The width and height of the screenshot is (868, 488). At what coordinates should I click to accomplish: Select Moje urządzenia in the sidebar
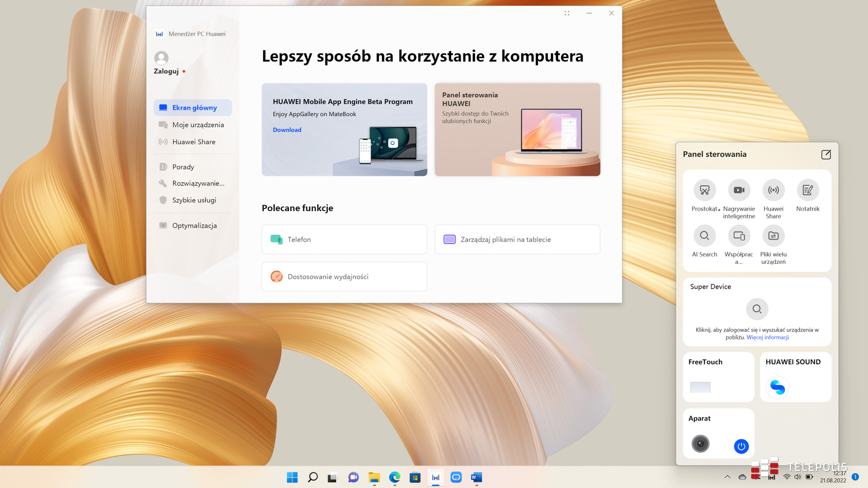(x=198, y=125)
